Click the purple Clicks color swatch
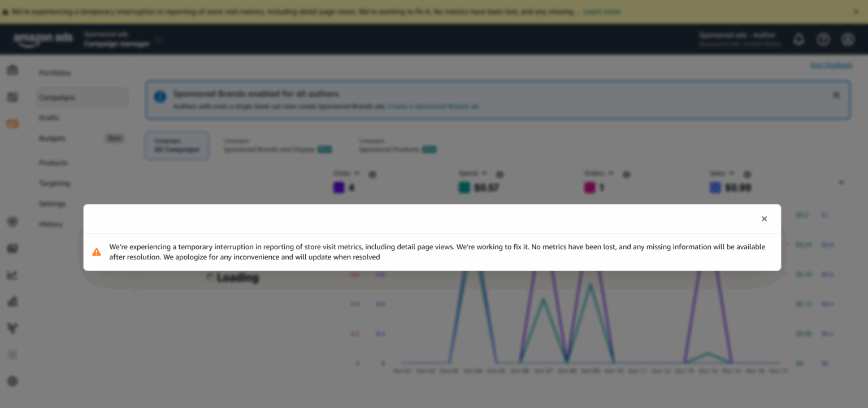Screen dimensions: 868x408 click(x=337, y=186)
